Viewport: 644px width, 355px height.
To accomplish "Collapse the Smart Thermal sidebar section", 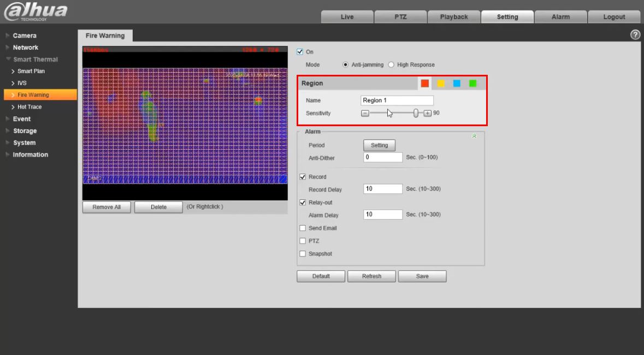I will coord(35,60).
